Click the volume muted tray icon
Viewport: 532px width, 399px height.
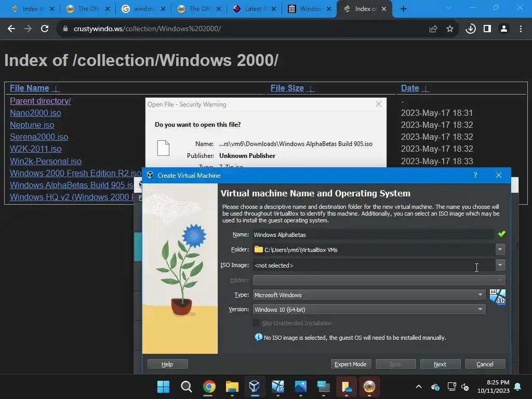(x=465, y=387)
